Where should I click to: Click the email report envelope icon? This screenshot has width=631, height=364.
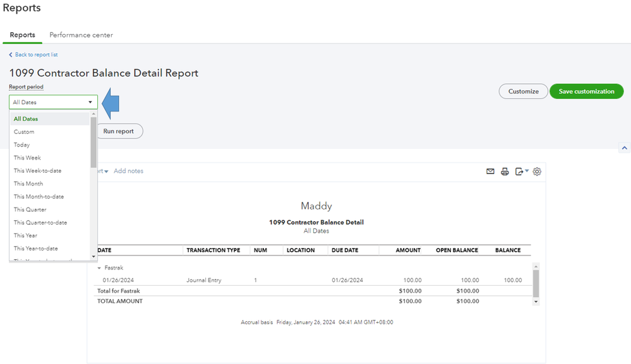[x=490, y=171]
